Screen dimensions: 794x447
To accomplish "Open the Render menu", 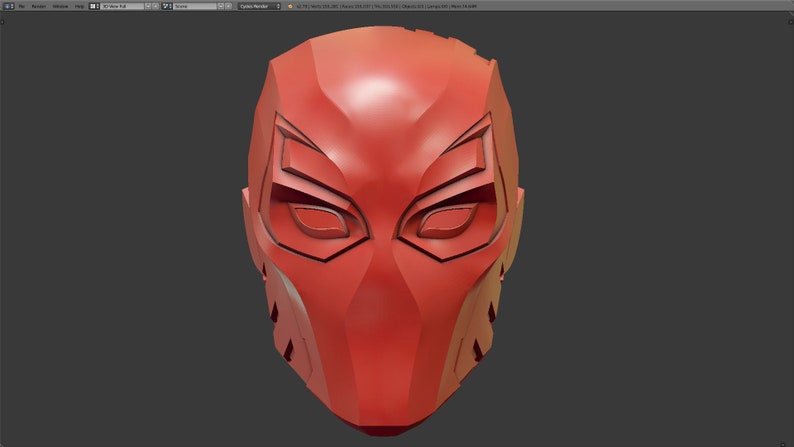I will click(x=39, y=6).
